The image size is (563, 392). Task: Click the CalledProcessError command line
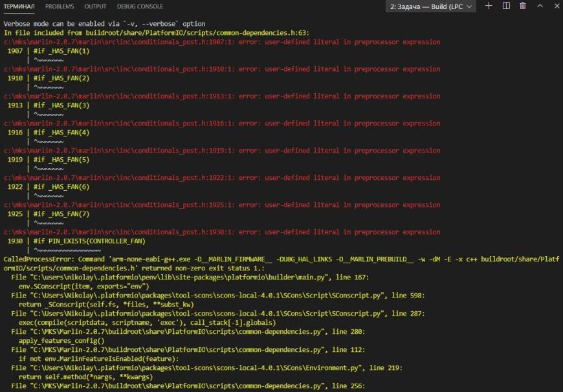point(281,259)
